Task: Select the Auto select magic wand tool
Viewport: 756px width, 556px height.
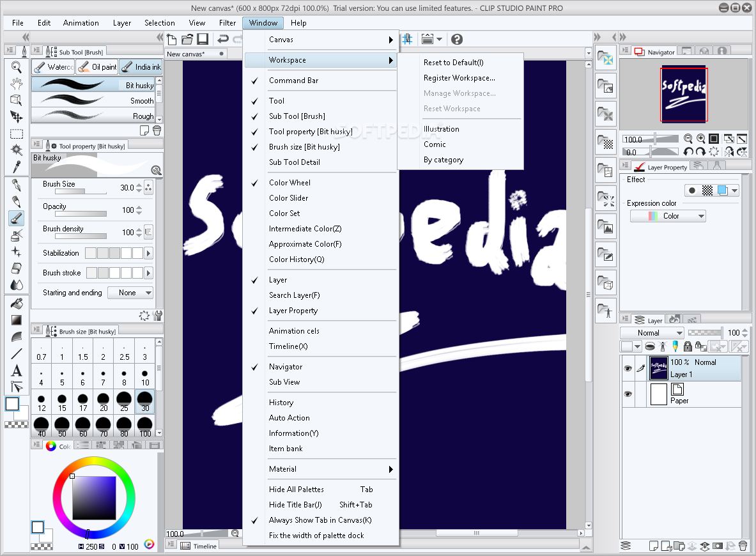Action: click(x=17, y=150)
